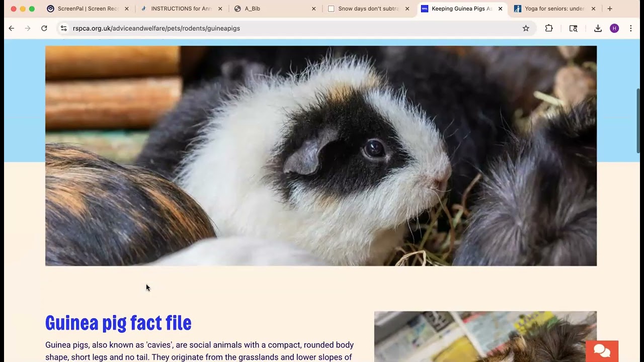Viewport: 644px width, 362px height.
Task: Switch to the A_Bib tab
Action: 275,9
